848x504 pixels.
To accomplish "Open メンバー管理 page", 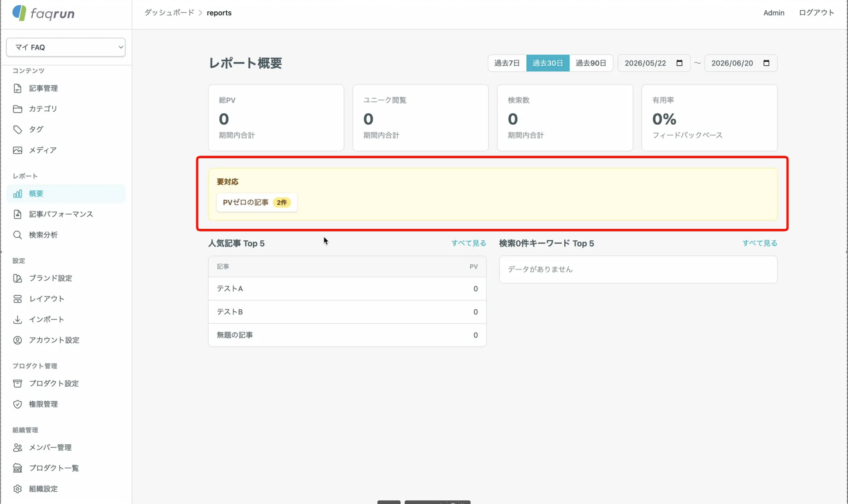I will pyautogui.click(x=66, y=448).
